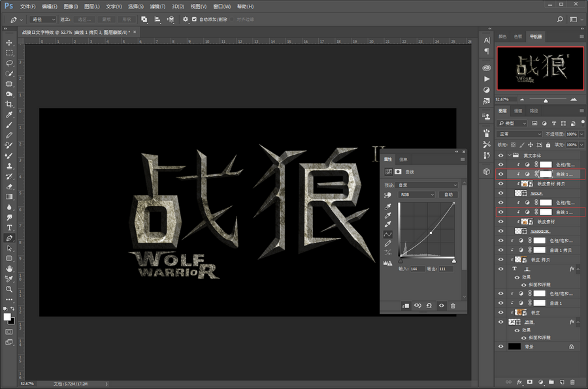Click the white point slider below the curve
The height and width of the screenshot is (389, 588).
pos(454,260)
